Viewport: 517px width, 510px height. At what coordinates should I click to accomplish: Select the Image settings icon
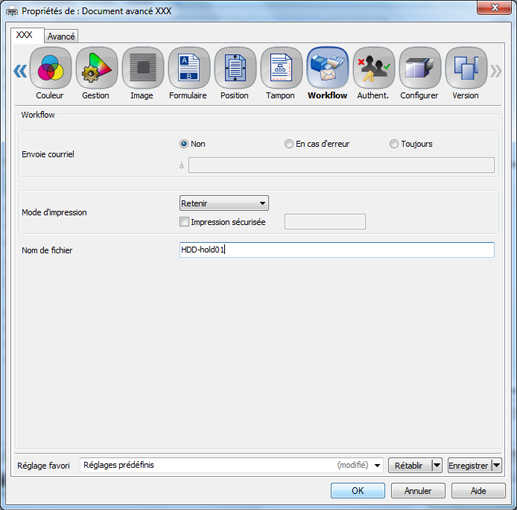point(143,68)
